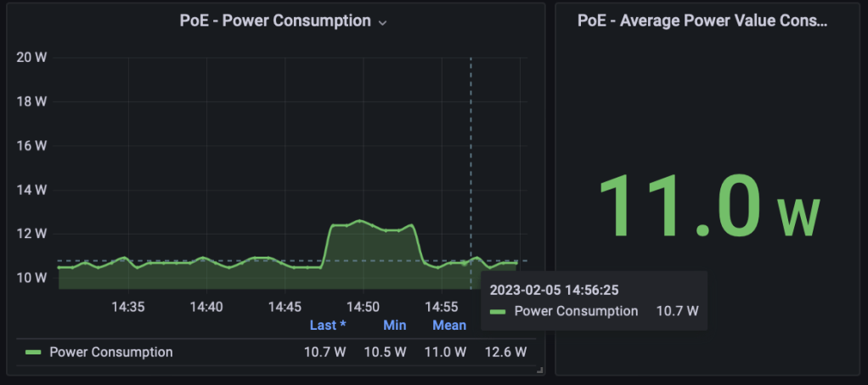This screenshot has height=385, width=868.
Task: Click the 12.6 W max value in legend
Action: [x=505, y=352]
